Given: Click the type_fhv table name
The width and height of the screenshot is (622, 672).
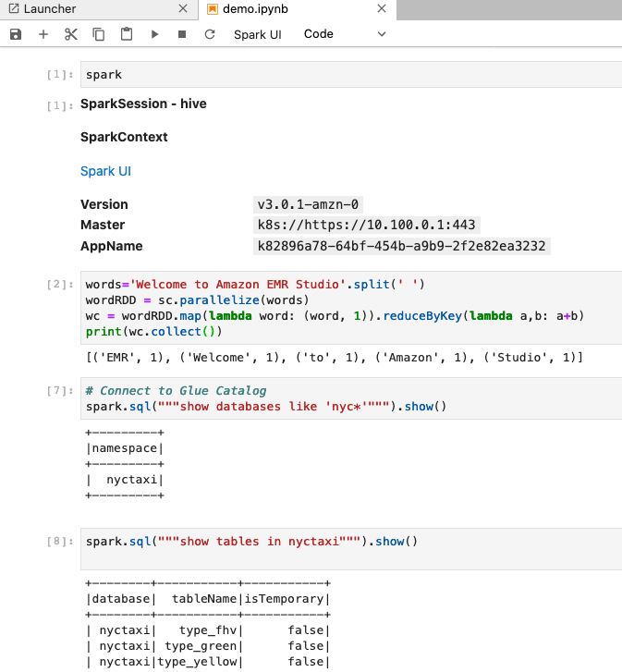Looking at the screenshot, I should pyautogui.click(x=208, y=630).
